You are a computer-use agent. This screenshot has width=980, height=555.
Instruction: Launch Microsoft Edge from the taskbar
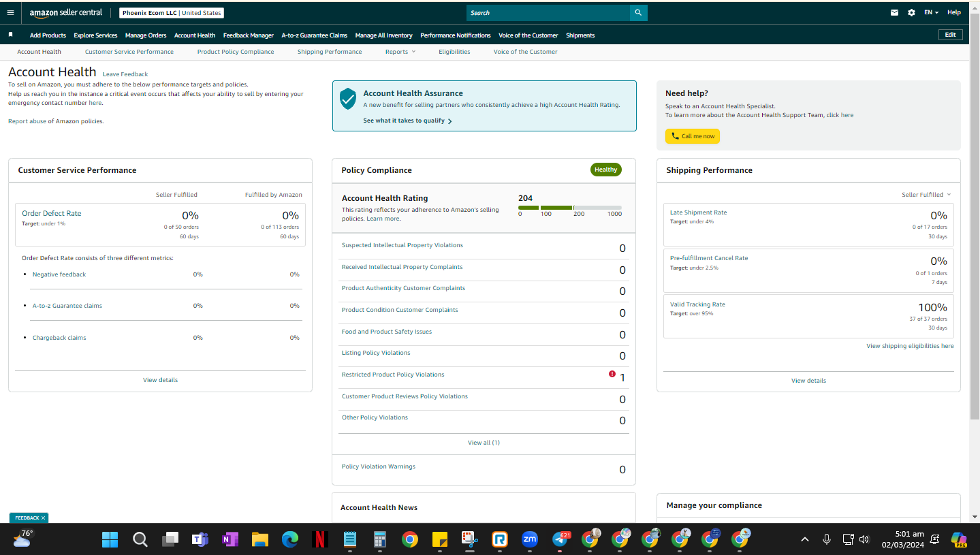[x=290, y=540]
